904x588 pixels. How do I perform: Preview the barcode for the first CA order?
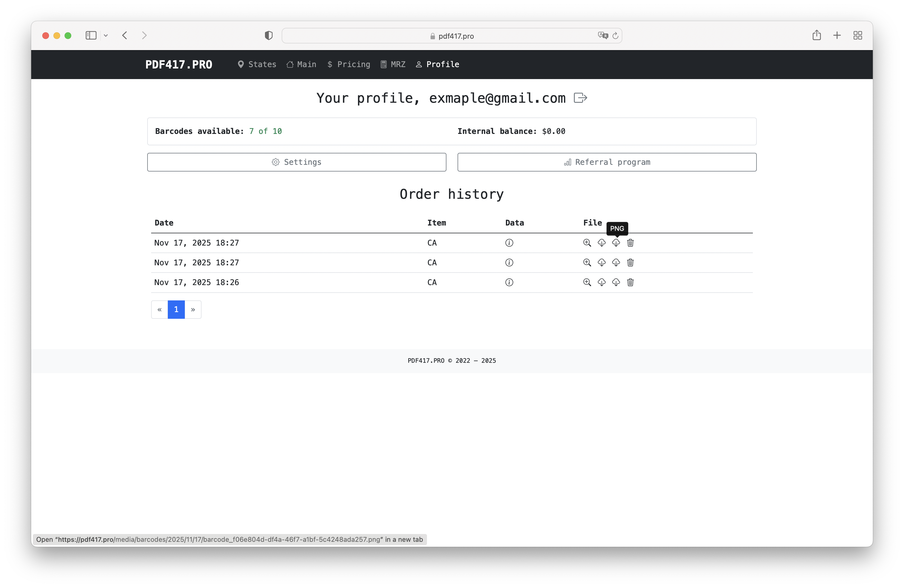click(x=587, y=243)
